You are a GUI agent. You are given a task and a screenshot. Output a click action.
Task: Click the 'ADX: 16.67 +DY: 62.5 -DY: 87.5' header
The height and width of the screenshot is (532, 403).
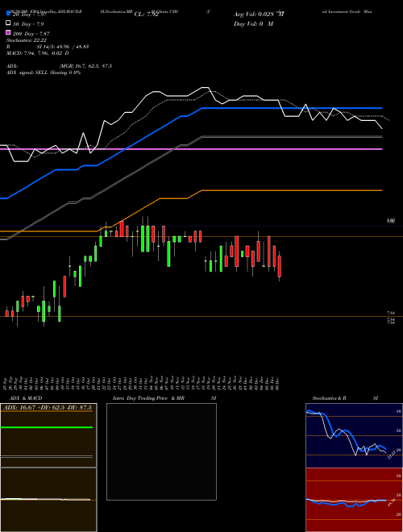click(48, 408)
